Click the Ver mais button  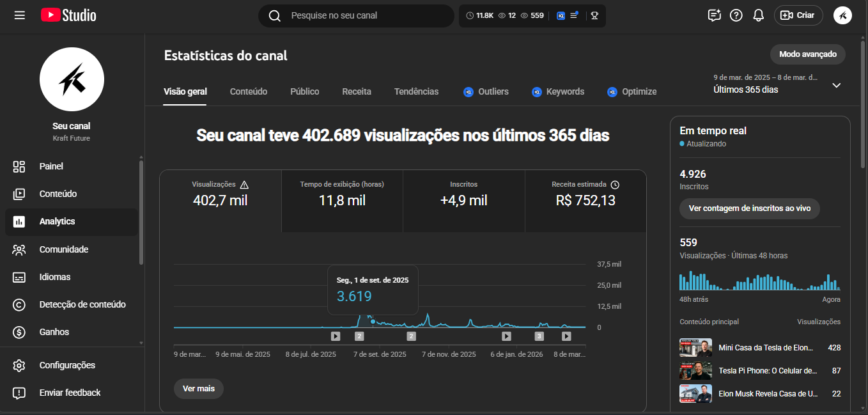pos(199,388)
